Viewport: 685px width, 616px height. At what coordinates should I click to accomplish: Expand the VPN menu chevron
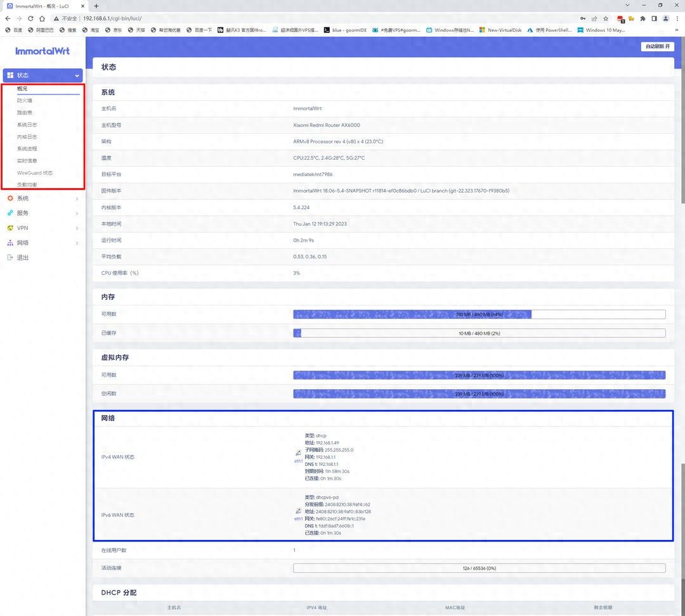click(x=77, y=228)
